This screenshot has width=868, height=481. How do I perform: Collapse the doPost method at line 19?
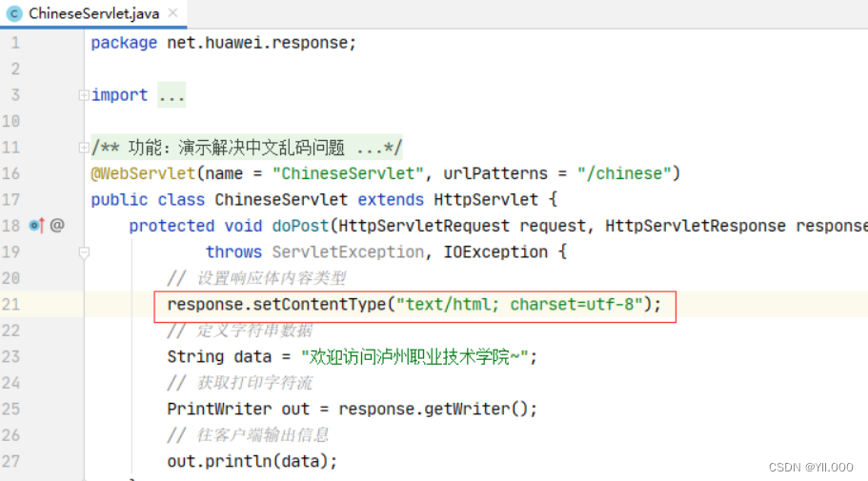pyautogui.click(x=84, y=253)
